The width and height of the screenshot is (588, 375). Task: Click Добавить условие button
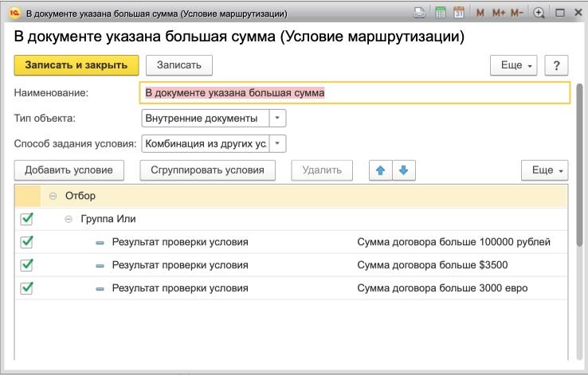tap(69, 170)
